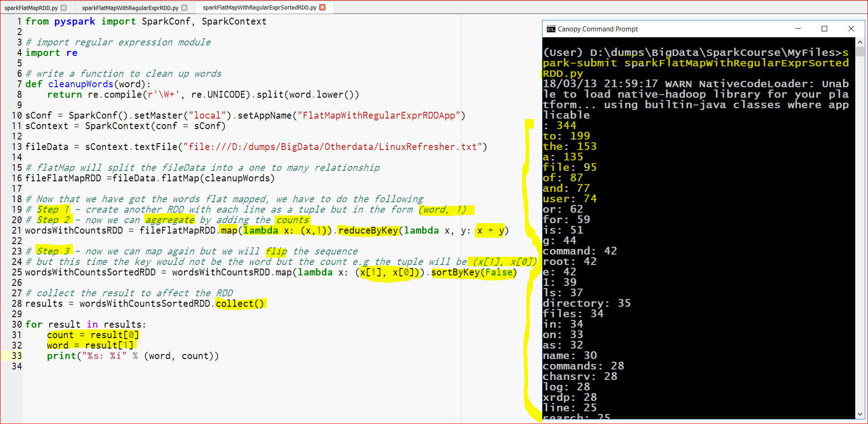Click the highlighted reduceByKey call on line 21

click(x=368, y=230)
